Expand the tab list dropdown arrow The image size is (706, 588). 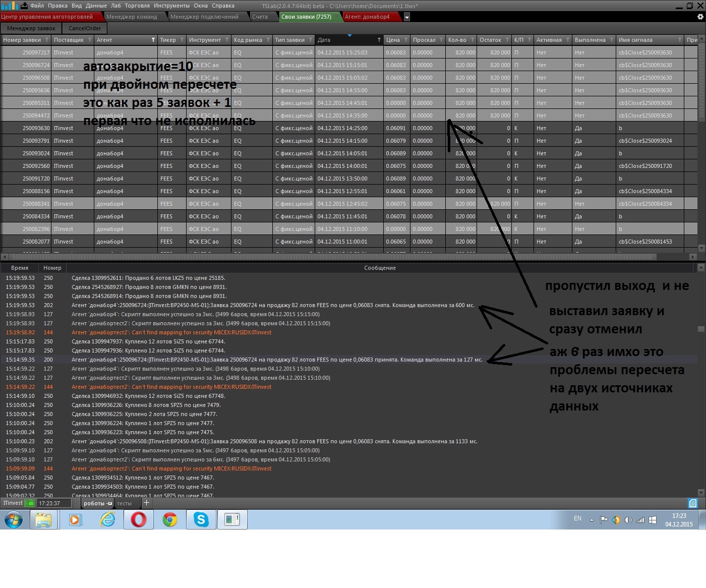407,17
